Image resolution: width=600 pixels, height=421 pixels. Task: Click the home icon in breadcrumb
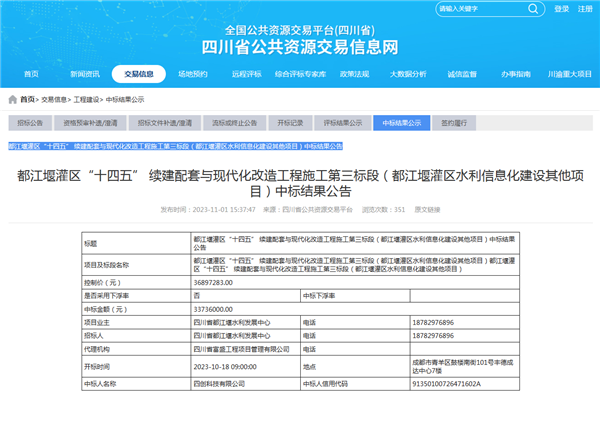13,100
